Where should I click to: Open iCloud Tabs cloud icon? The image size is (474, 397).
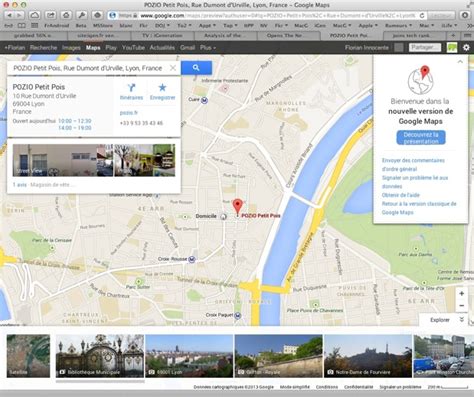35,15
